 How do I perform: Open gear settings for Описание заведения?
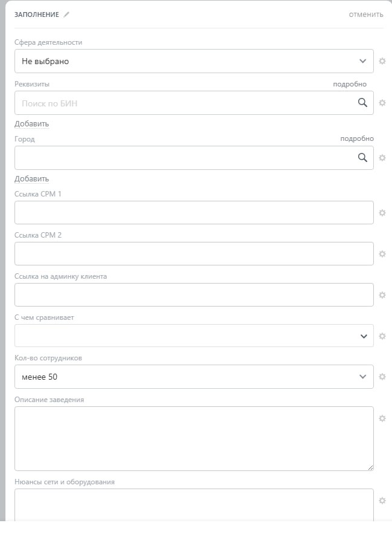[x=382, y=418]
